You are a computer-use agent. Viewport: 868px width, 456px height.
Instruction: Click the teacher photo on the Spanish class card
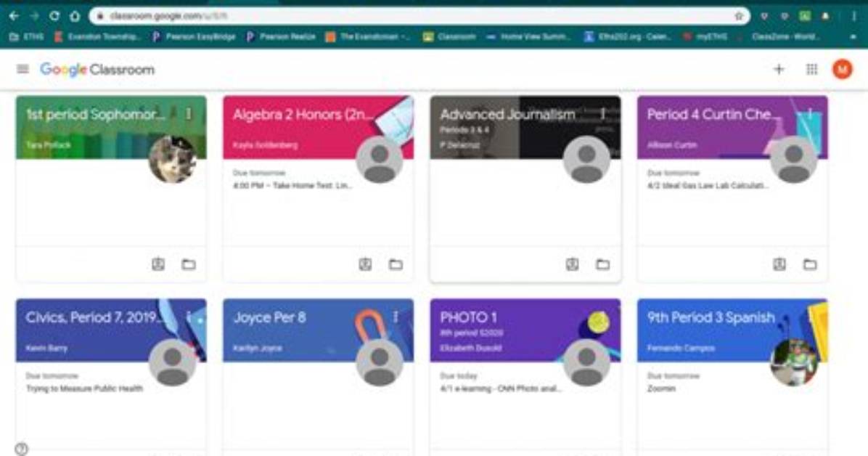point(794,362)
